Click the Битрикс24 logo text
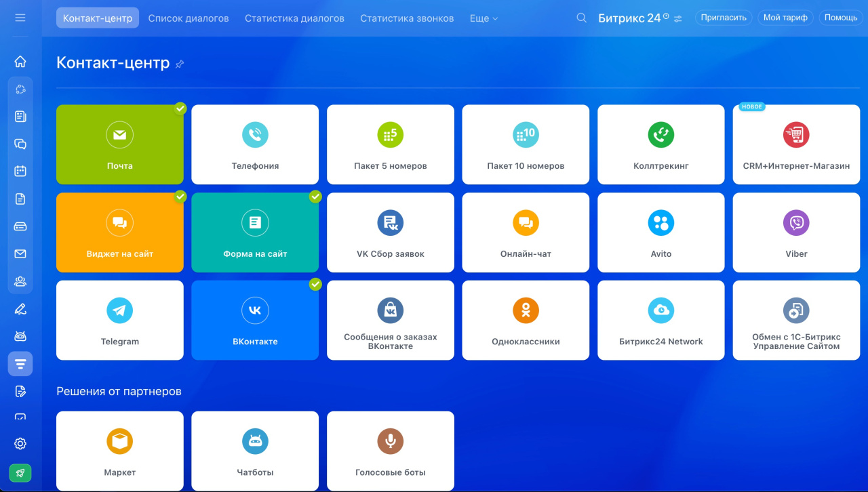 (x=629, y=18)
